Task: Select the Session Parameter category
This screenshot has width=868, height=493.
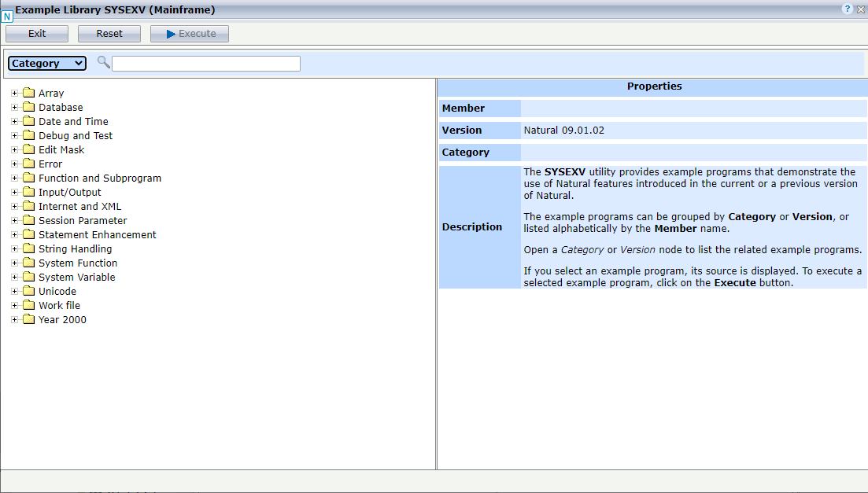Action: pyautogui.click(x=79, y=220)
